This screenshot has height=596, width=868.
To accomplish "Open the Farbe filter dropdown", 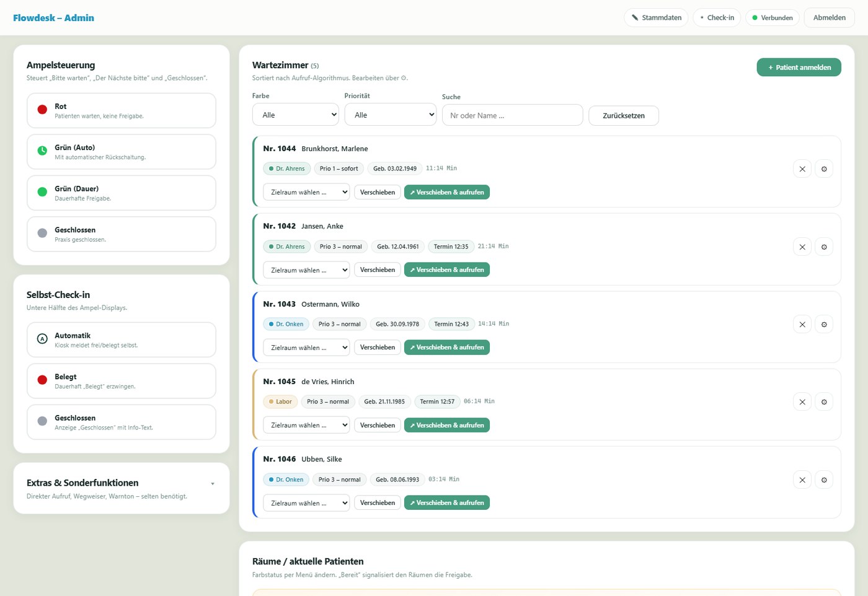I will click(x=296, y=115).
